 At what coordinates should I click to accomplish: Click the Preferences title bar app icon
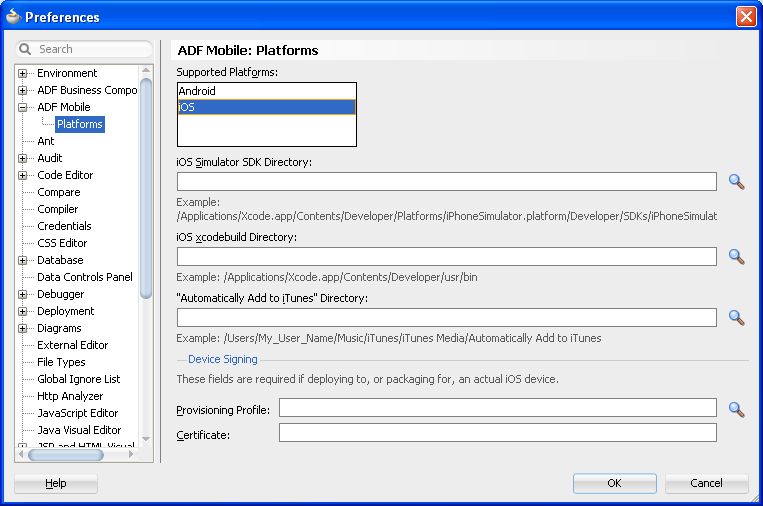pyautogui.click(x=13, y=17)
